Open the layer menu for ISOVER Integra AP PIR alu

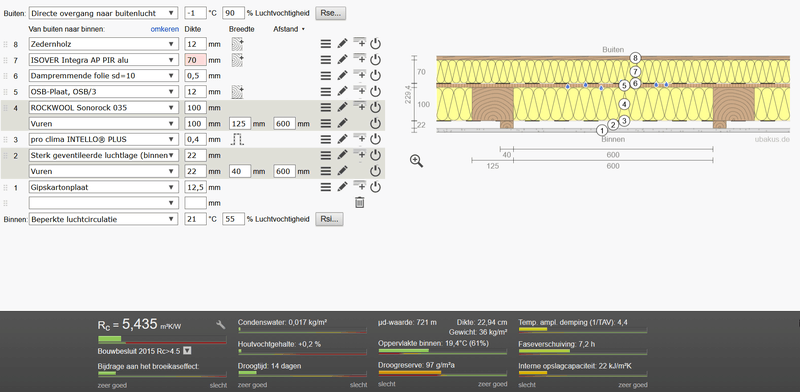tap(326, 60)
